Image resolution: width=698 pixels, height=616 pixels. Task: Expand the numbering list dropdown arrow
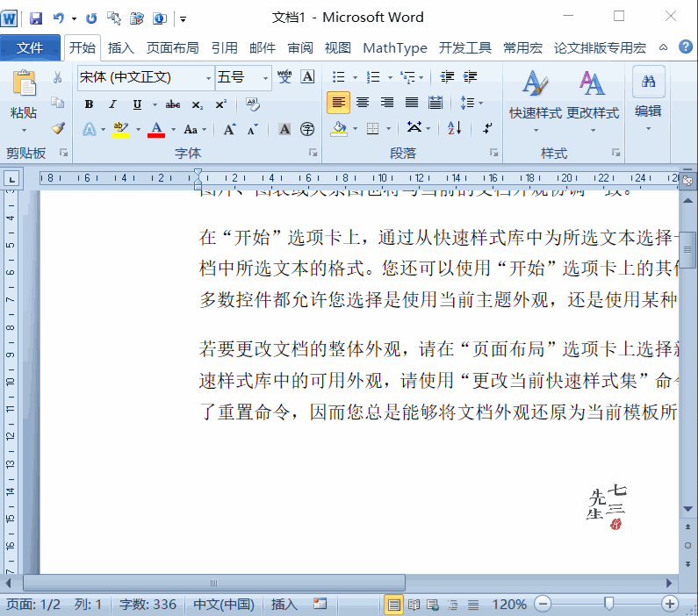point(390,77)
